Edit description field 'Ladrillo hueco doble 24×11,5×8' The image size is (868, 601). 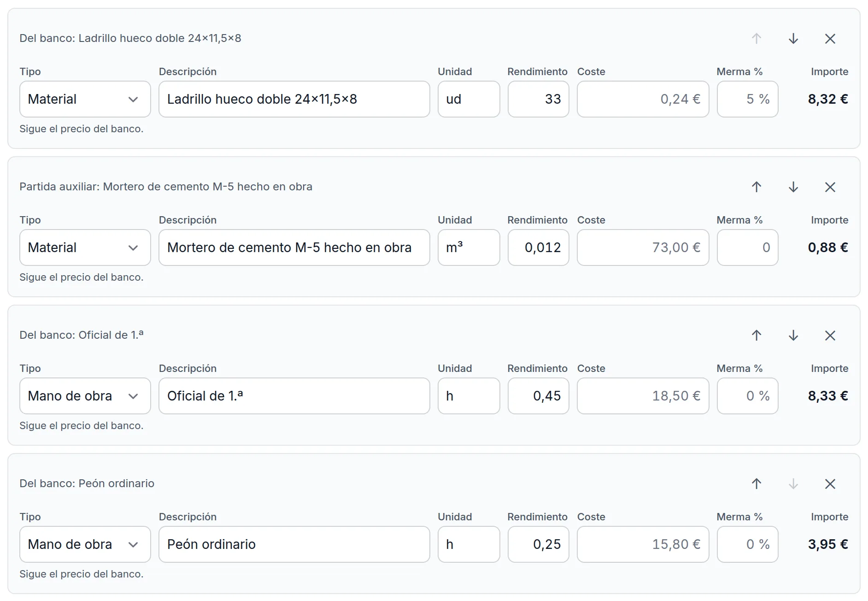coord(294,99)
